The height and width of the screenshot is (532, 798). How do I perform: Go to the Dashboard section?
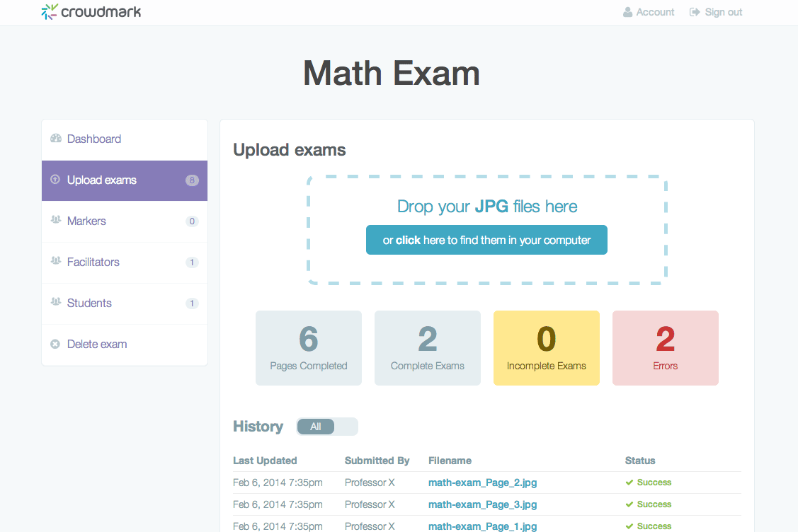[x=94, y=139]
